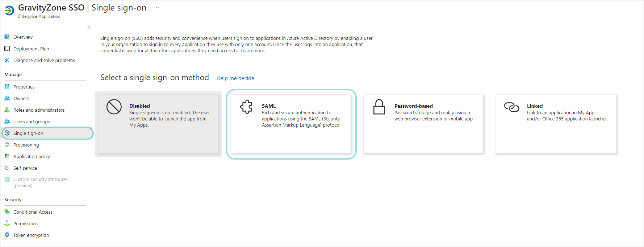644x247 pixels.
Task: Select the SAML sign-on method card
Action: [x=291, y=124]
